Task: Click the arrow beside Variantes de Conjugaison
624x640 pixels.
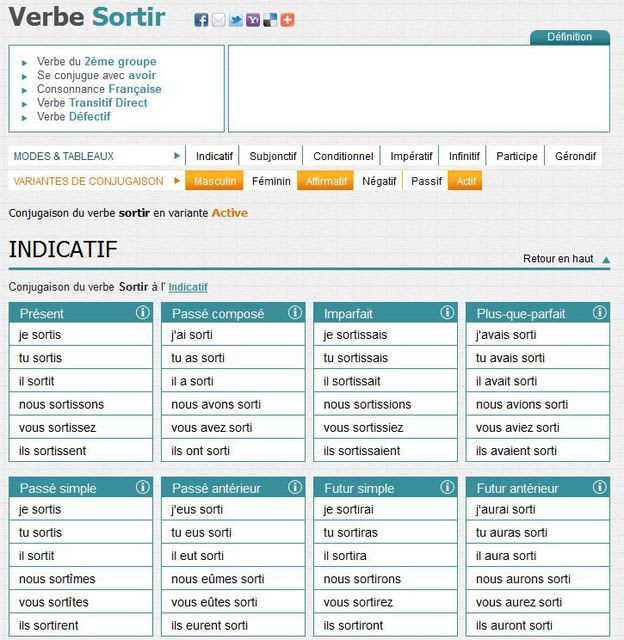Action: [x=177, y=181]
